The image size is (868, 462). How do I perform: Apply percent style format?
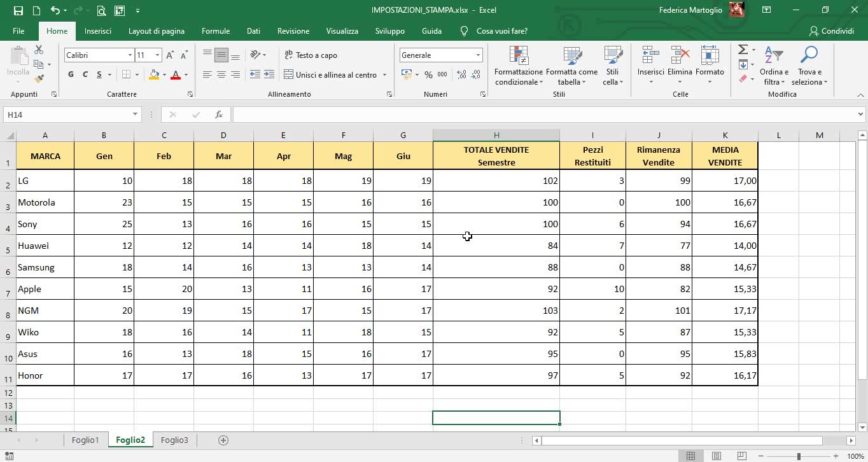point(428,74)
